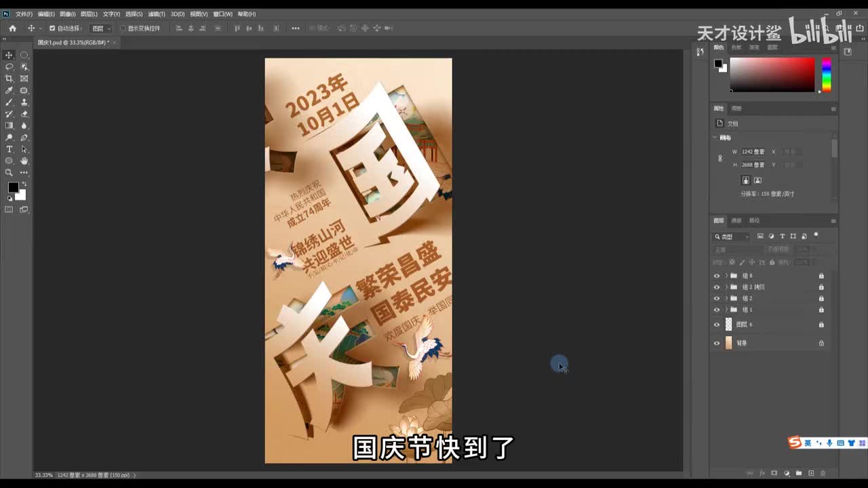This screenshot has height=488, width=868.
Task: Select the Frame tool
Action: click(x=24, y=79)
